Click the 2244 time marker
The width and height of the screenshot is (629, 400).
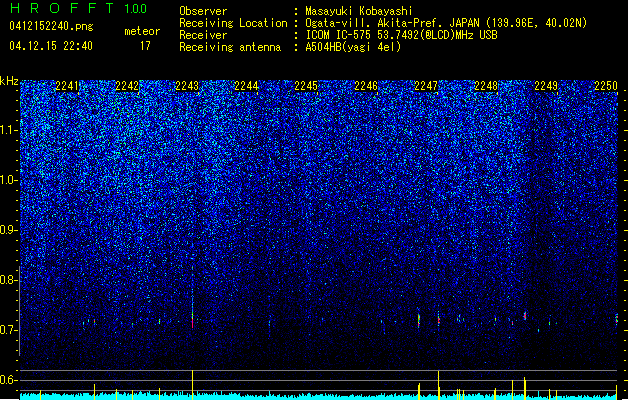[x=247, y=86]
